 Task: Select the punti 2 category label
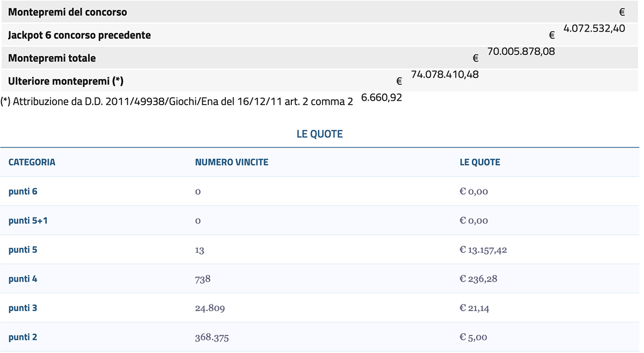(23, 337)
